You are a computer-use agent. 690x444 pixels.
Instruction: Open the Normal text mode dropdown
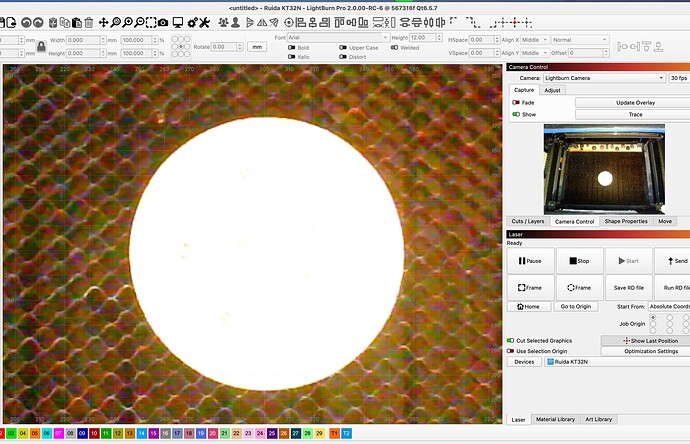pos(580,40)
